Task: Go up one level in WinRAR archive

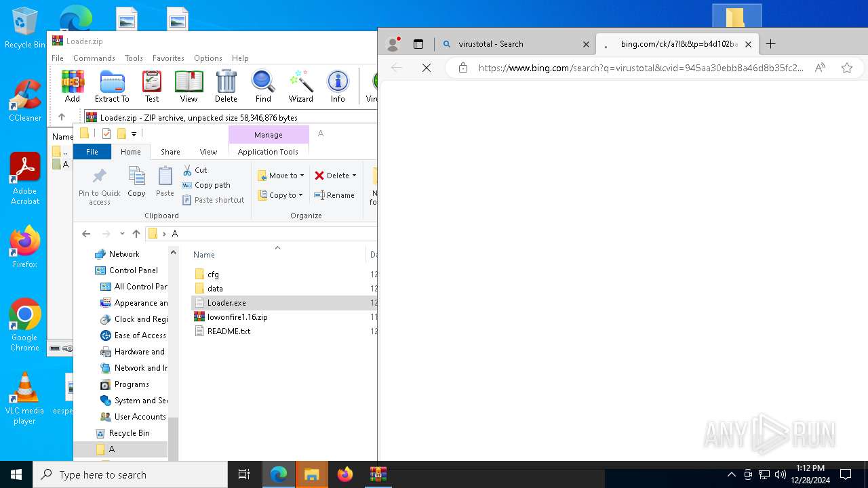Action: tap(62, 117)
